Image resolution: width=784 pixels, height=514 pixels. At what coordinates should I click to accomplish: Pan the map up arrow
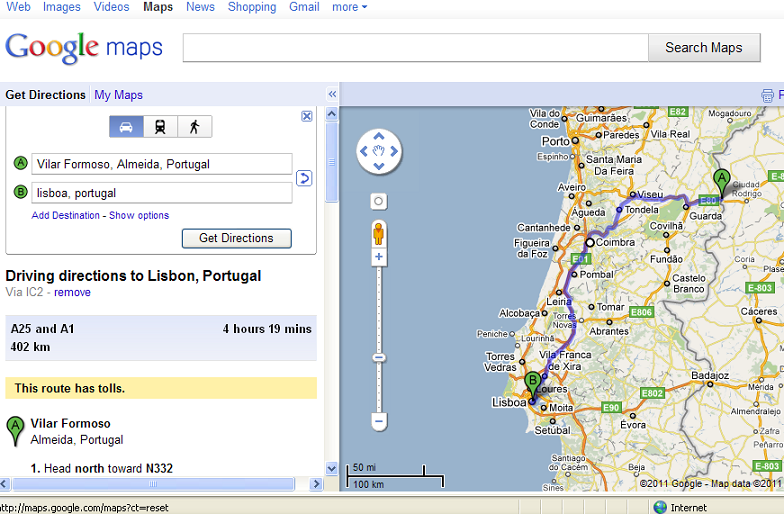click(378, 136)
